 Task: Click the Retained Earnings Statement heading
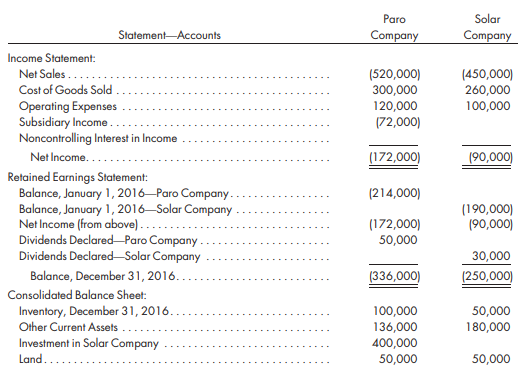coord(77,177)
